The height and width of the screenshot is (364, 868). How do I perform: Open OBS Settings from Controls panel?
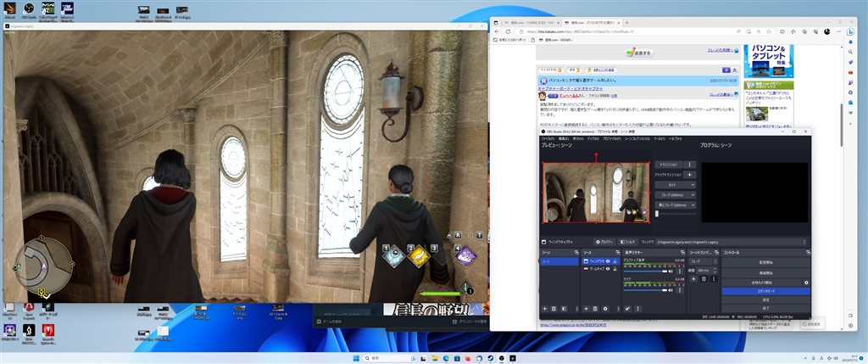point(765,300)
